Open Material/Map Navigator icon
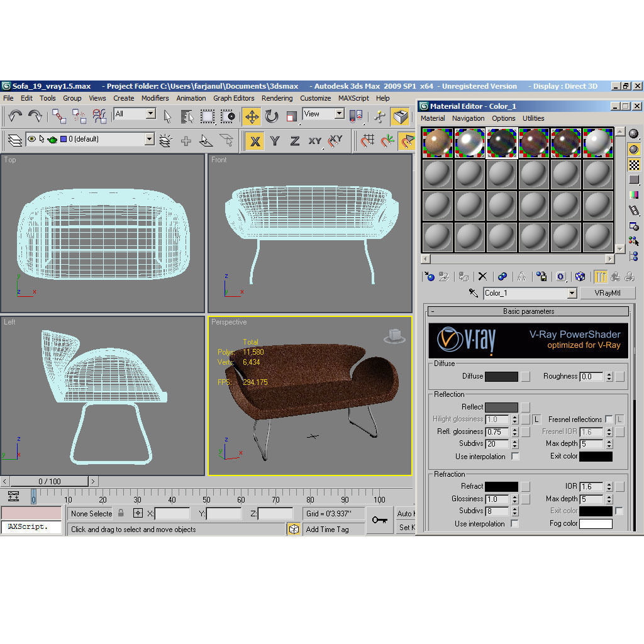Screen dimensions: 644x644 (634, 257)
